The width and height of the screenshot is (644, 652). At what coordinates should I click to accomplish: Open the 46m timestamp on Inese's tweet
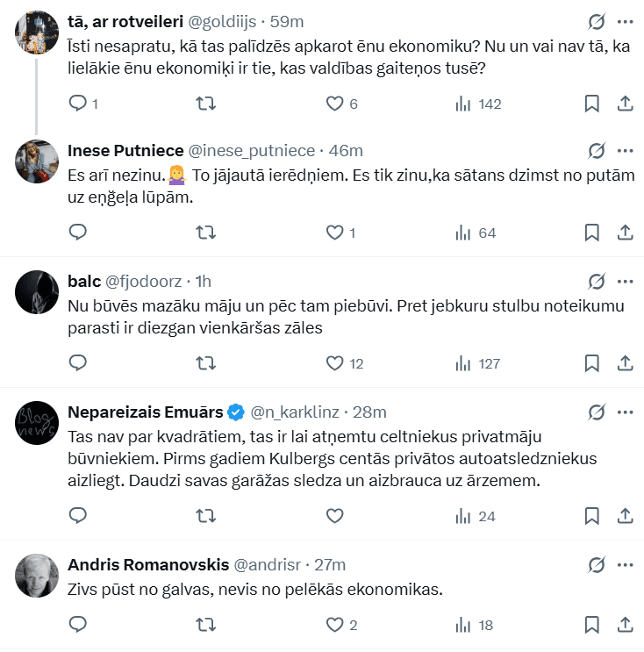pos(346,150)
